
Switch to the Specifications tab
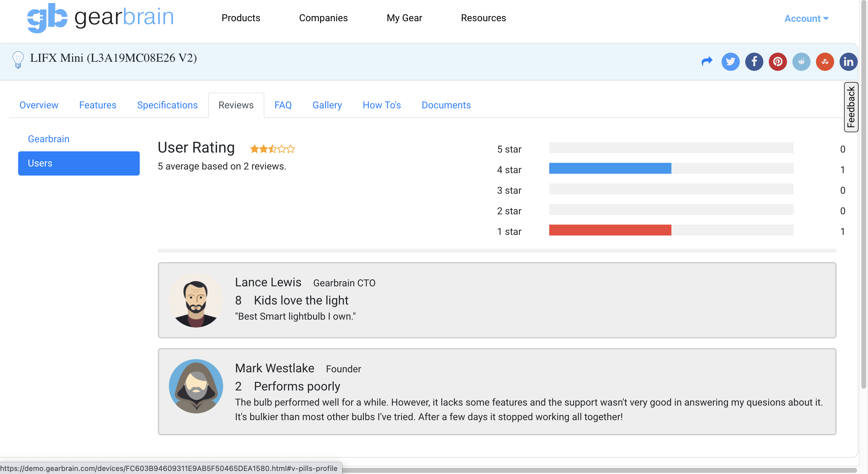pos(167,105)
